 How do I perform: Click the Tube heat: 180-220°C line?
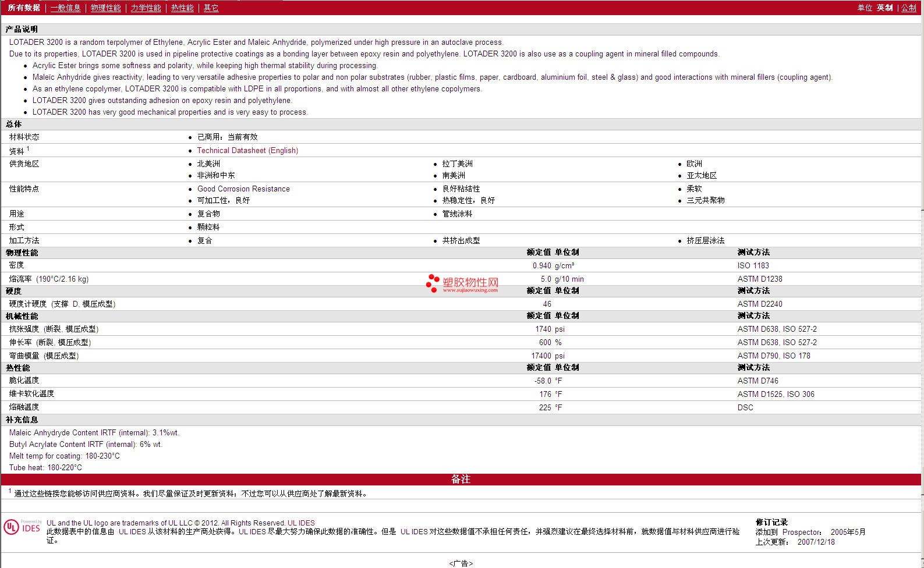point(45,468)
